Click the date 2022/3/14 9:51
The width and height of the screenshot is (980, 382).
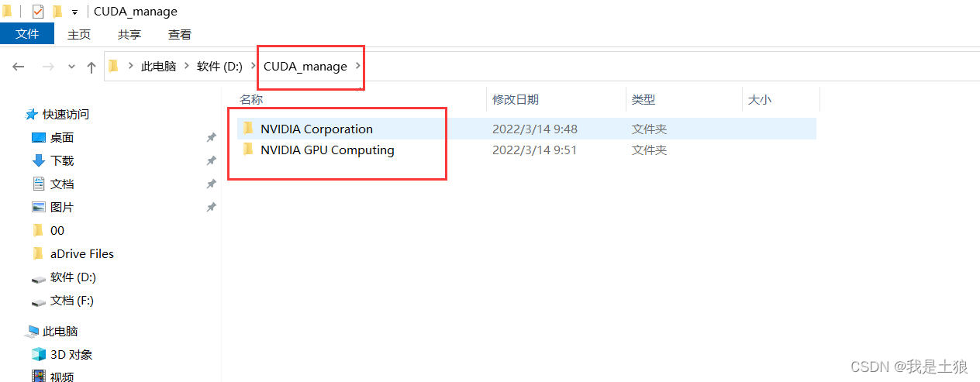[535, 150]
